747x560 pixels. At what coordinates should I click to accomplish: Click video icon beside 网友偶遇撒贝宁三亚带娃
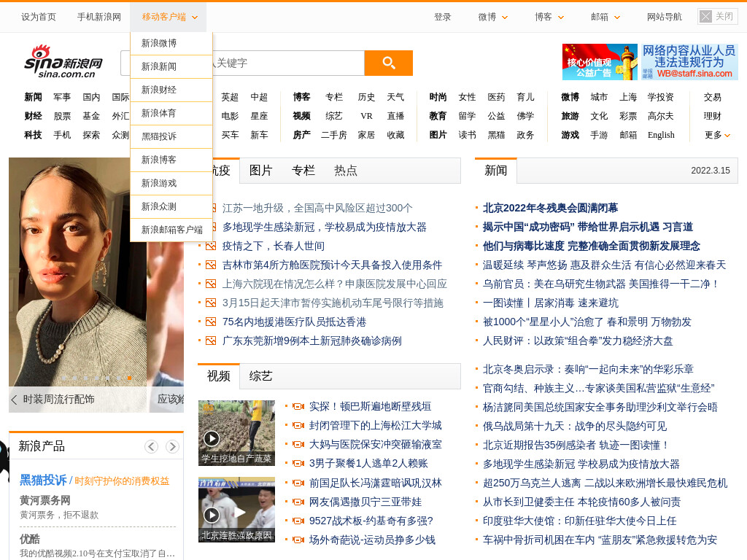(298, 502)
